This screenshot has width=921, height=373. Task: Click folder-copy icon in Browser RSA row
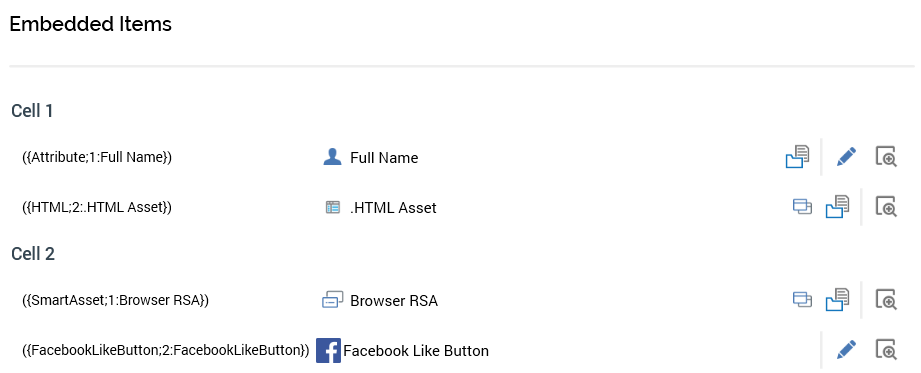(x=838, y=300)
